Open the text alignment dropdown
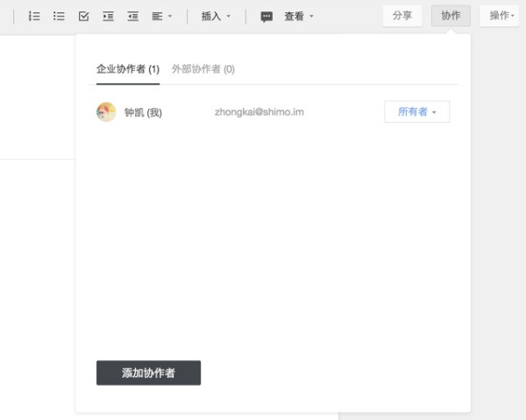This screenshot has height=420, width=526. pos(161,16)
